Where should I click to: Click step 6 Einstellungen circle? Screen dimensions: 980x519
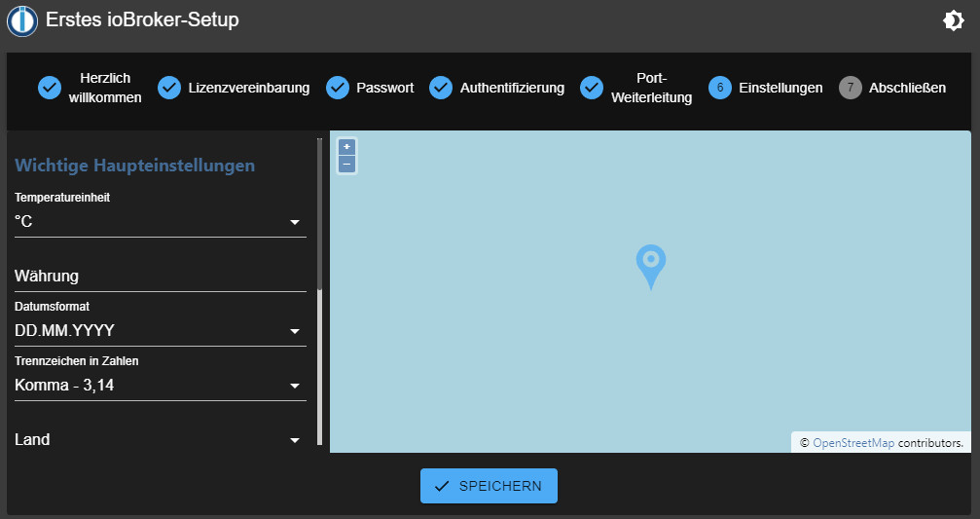720,88
